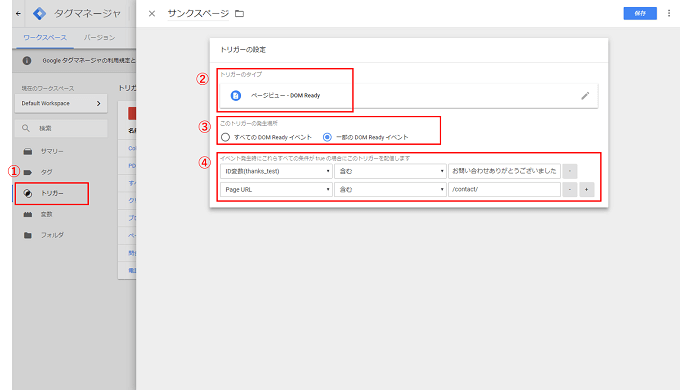680x390 pixels.
Task: Open トリガー in the sidebar
Action: (52, 193)
